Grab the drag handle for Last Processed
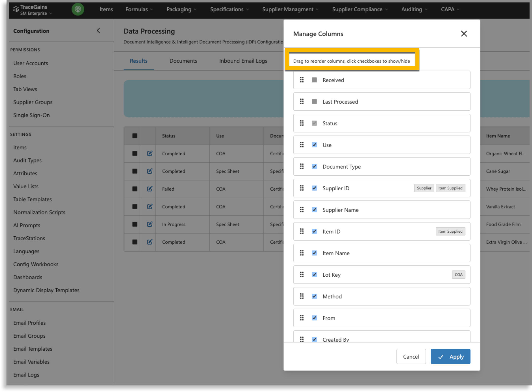Image resolution: width=532 pixels, height=392 pixels. [302, 102]
